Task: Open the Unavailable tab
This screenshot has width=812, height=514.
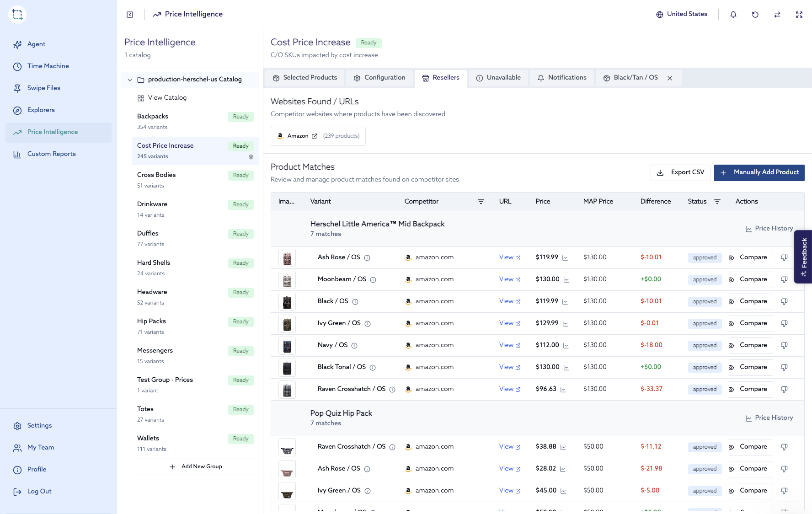Action: point(498,78)
